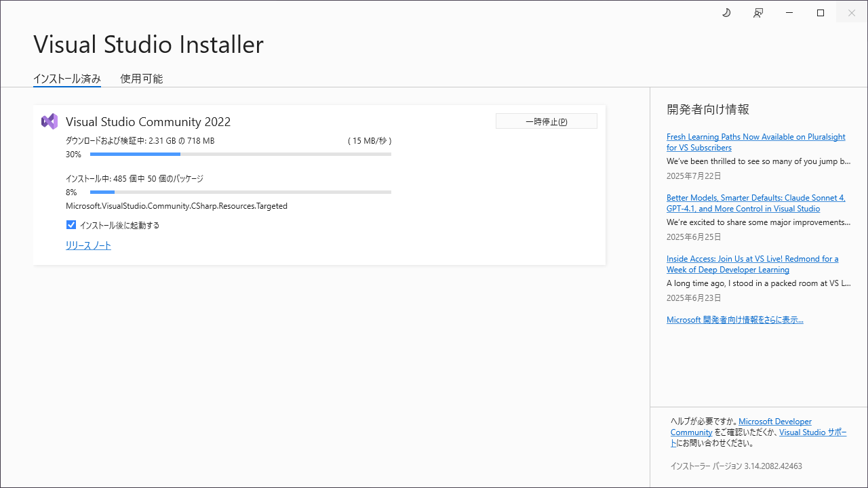Open the リリース ノート link

[88, 246]
